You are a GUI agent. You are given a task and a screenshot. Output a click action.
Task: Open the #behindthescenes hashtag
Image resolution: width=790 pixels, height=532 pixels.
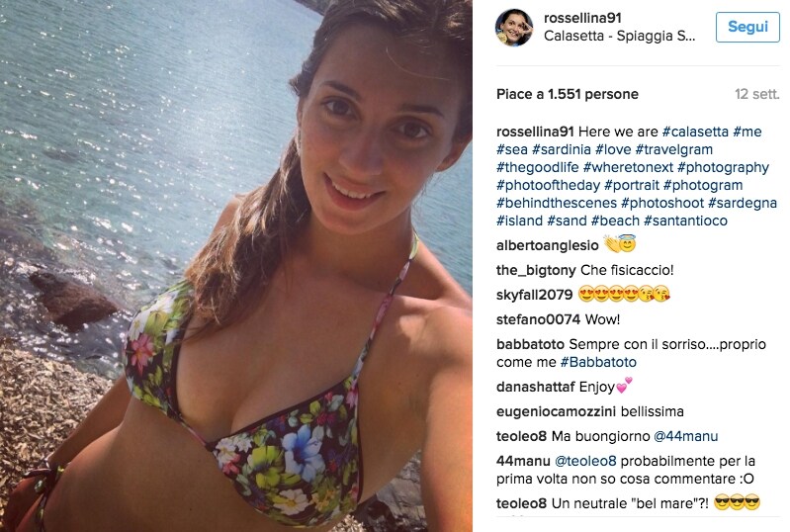[x=557, y=203]
